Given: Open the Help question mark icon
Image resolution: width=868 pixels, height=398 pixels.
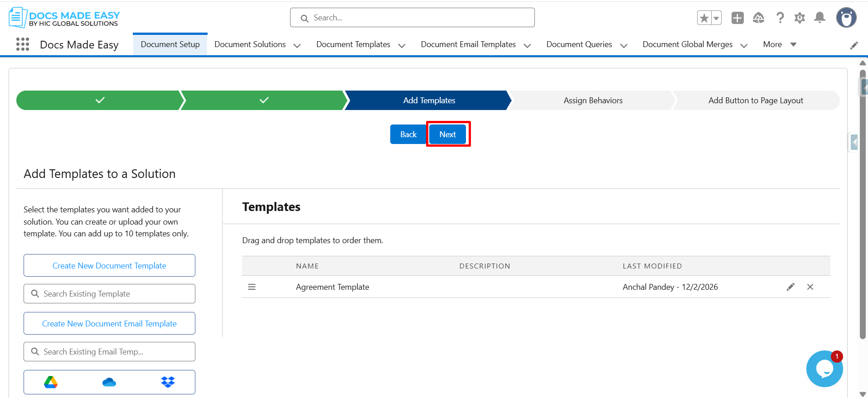Looking at the screenshot, I should click(x=780, y=18).
